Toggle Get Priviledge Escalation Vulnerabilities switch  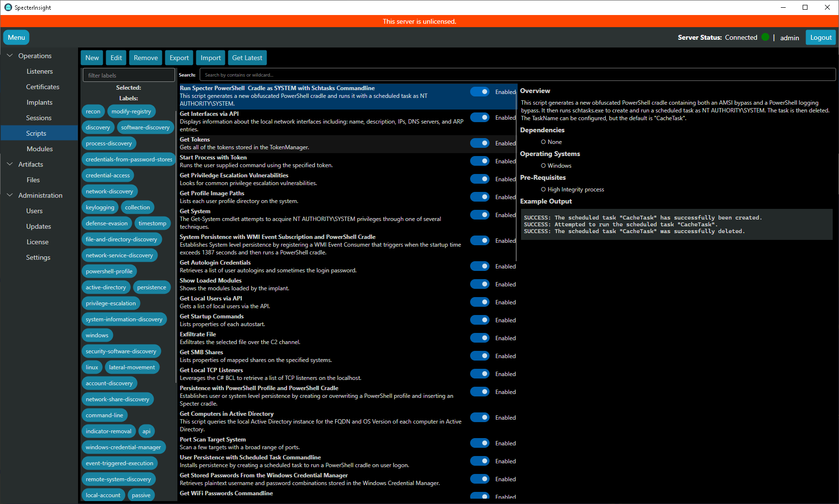click(x=480, y=179)
